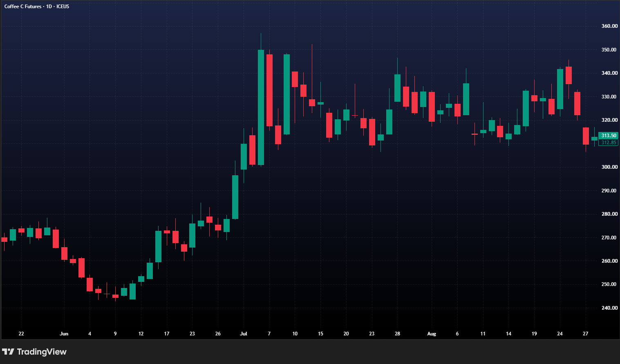Screen dimensions: 620x364
Task: Click the large red candle dated 7 July
Action: [269, 90]
